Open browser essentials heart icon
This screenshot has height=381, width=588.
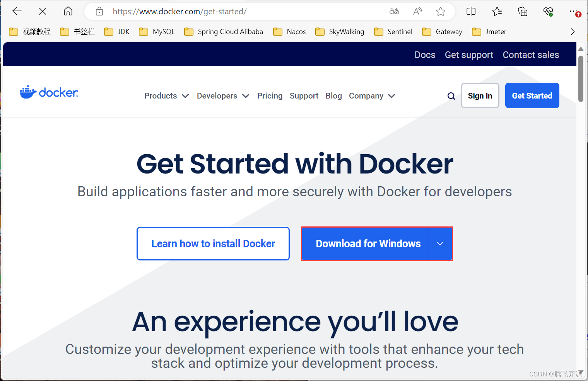point(548,12)
